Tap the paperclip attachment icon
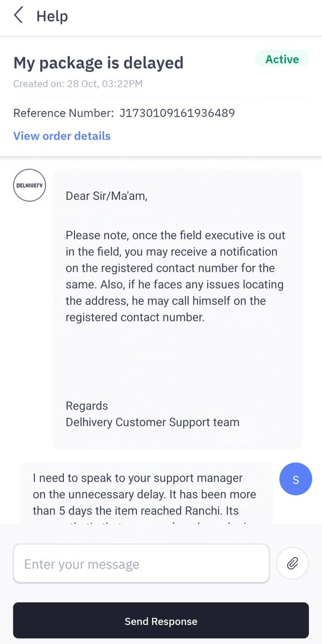 coord(292,563)
